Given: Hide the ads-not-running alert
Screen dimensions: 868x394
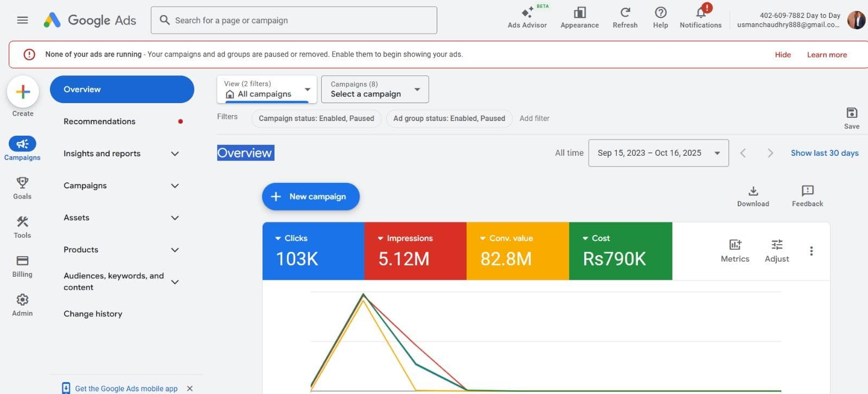Looking at the screenshot, I should click(x=783, y=55).
